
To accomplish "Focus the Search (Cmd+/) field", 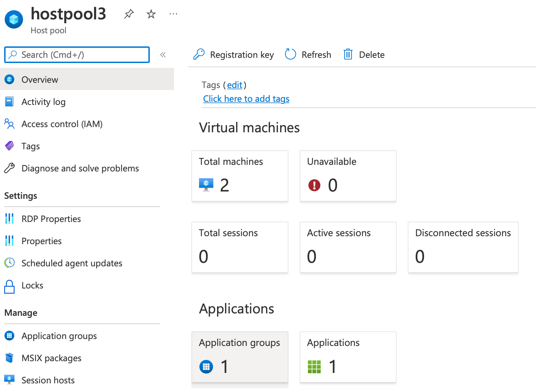I will click(77, 55).
